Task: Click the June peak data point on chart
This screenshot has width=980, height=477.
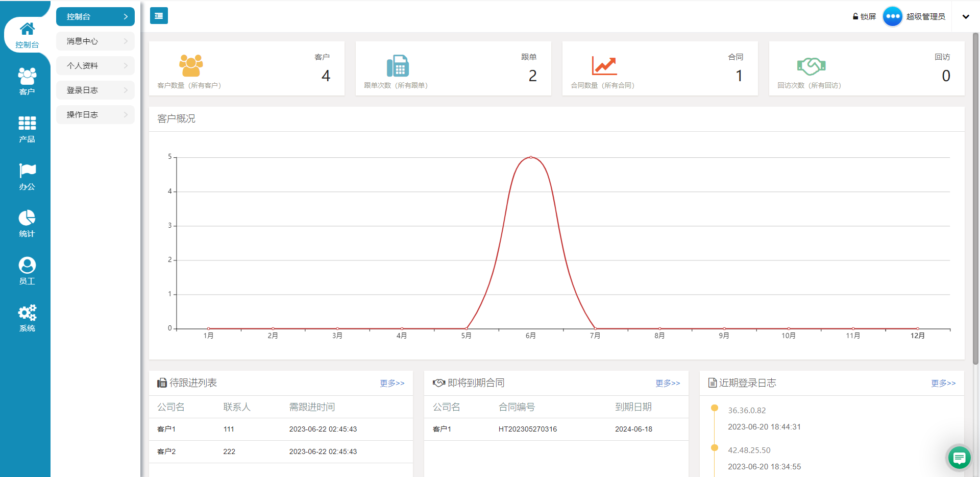Action: pos(531,157)
